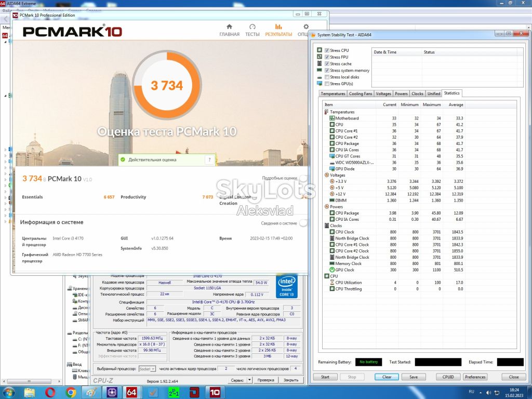Switch to the Temperatures tab
This screenshot has height=399, width=532.
coord(333,94)
